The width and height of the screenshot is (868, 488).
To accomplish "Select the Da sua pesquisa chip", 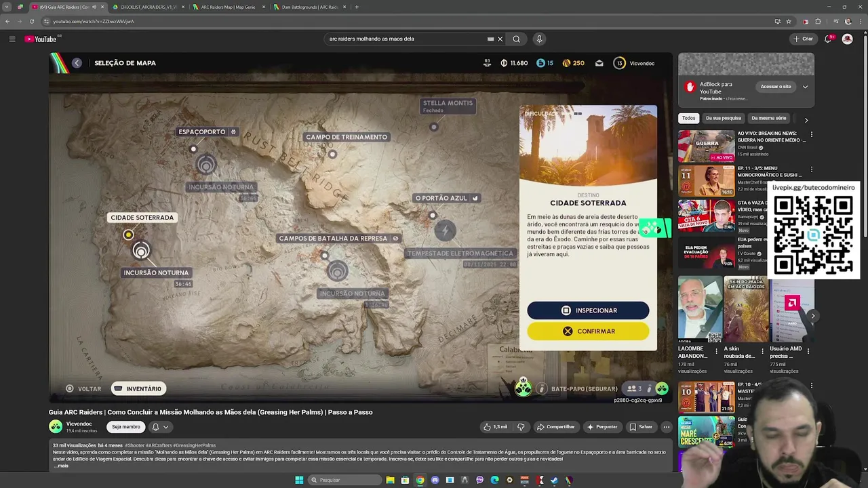I will [723, 118].
